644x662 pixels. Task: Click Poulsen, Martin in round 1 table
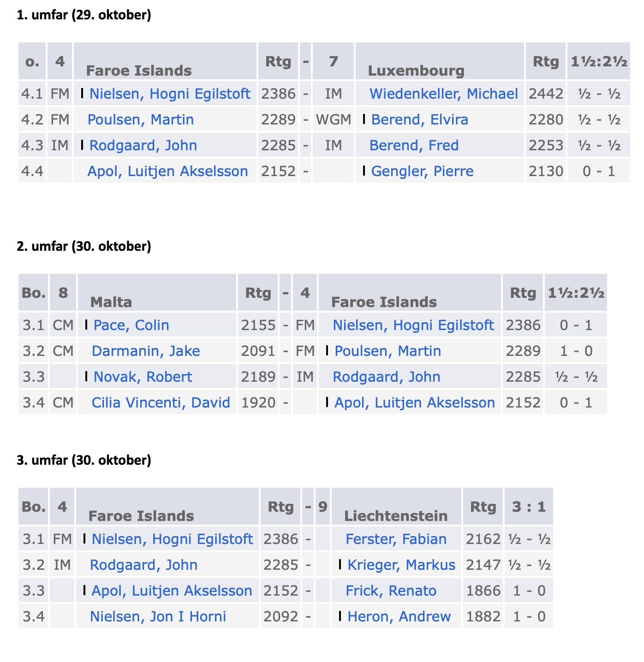[x=140, y=119]
